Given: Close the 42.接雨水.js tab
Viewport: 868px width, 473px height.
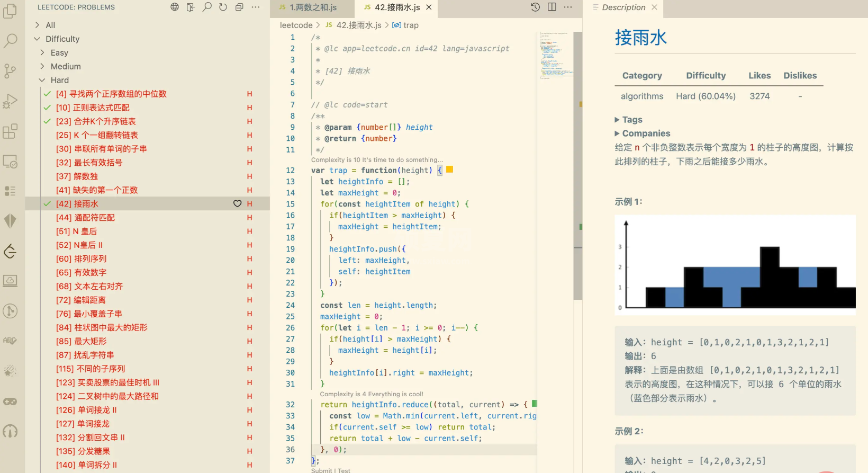Looking at the screenshot, I should 429,7.
